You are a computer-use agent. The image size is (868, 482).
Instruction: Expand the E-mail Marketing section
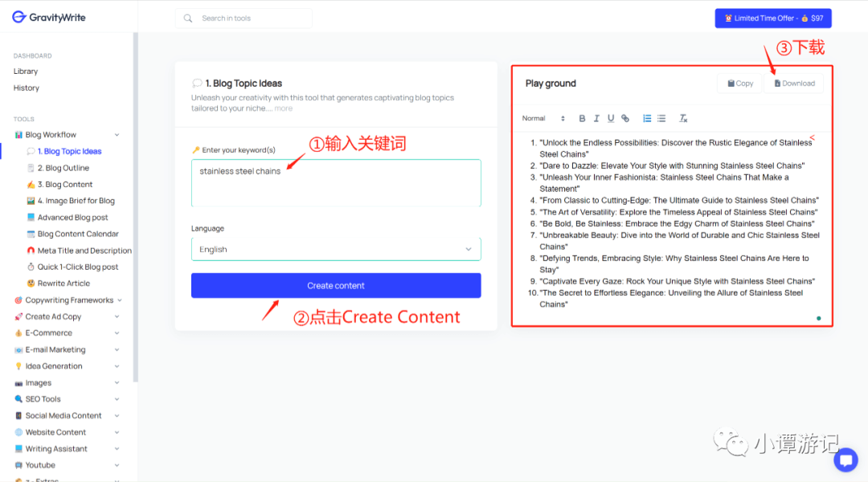pyautogui.click(x=117, y=349)
